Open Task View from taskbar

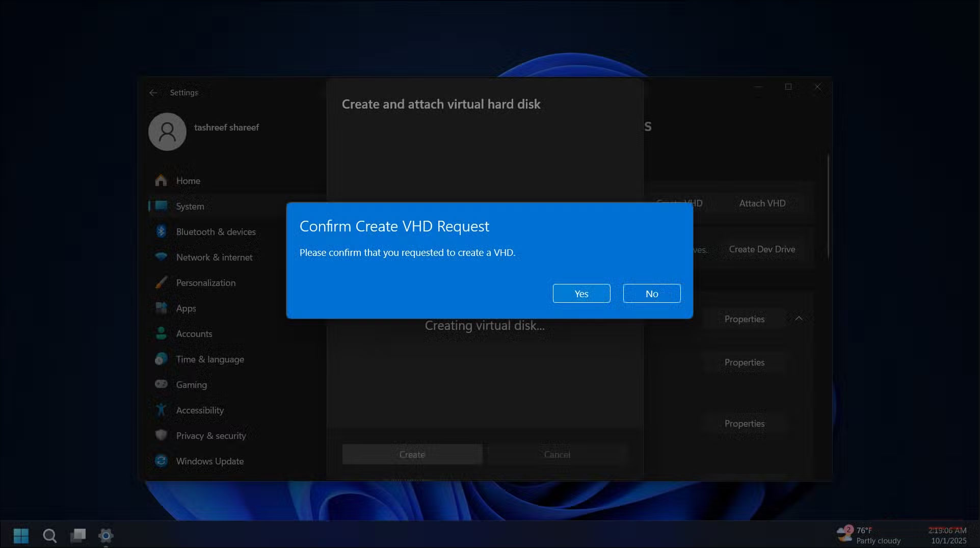[x=78, y=535]
